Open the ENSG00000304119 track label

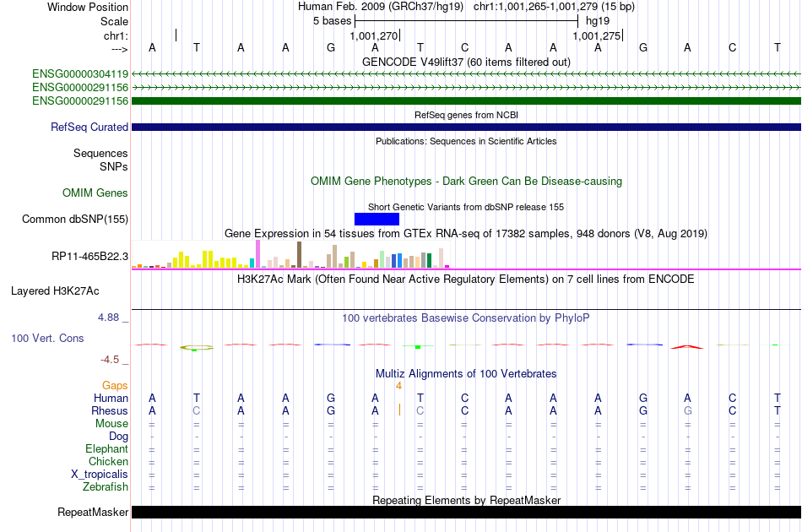point(80,74)
